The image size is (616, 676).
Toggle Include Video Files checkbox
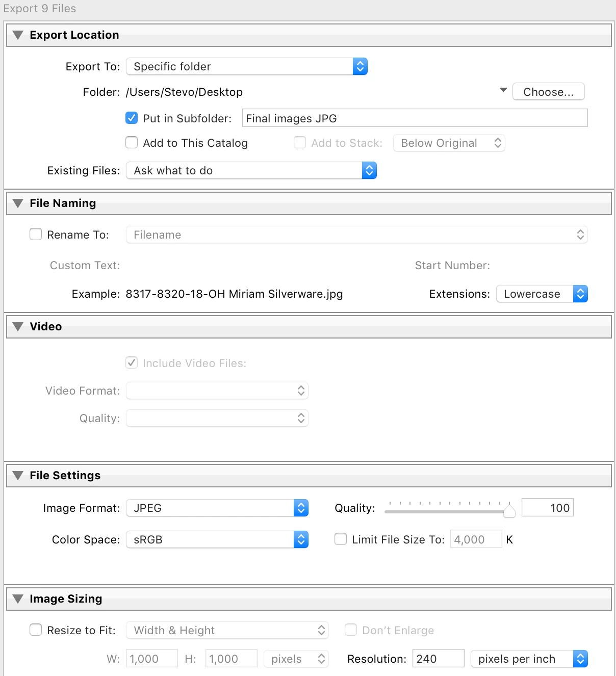tap(132, 362)
